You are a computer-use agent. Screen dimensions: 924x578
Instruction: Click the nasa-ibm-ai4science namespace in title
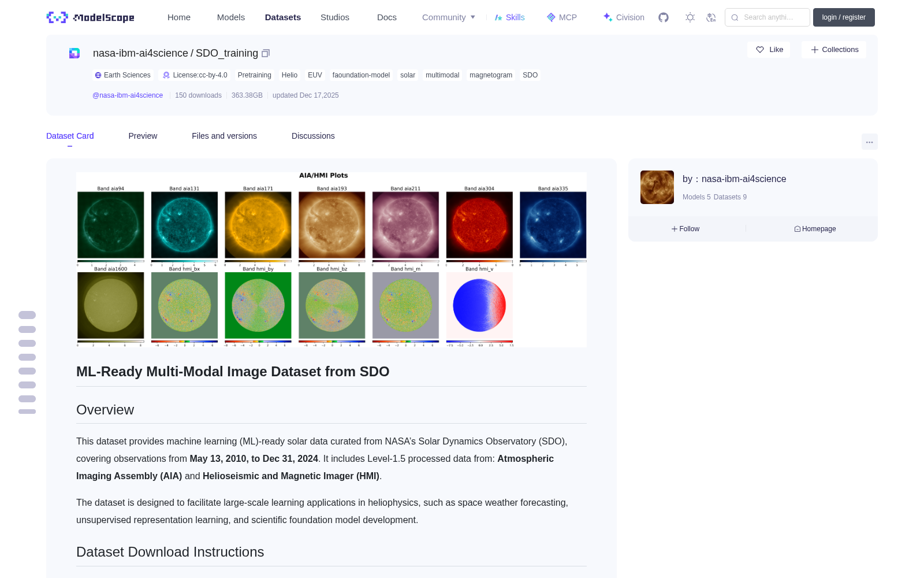click(140, 53)
